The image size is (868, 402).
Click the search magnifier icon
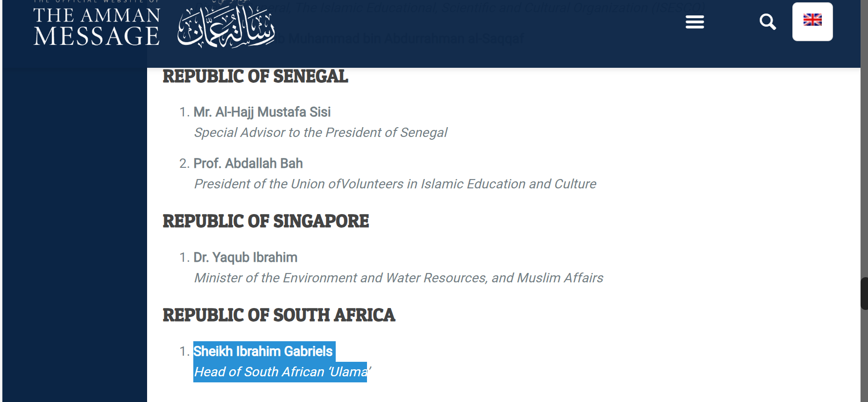pos(768,22)
